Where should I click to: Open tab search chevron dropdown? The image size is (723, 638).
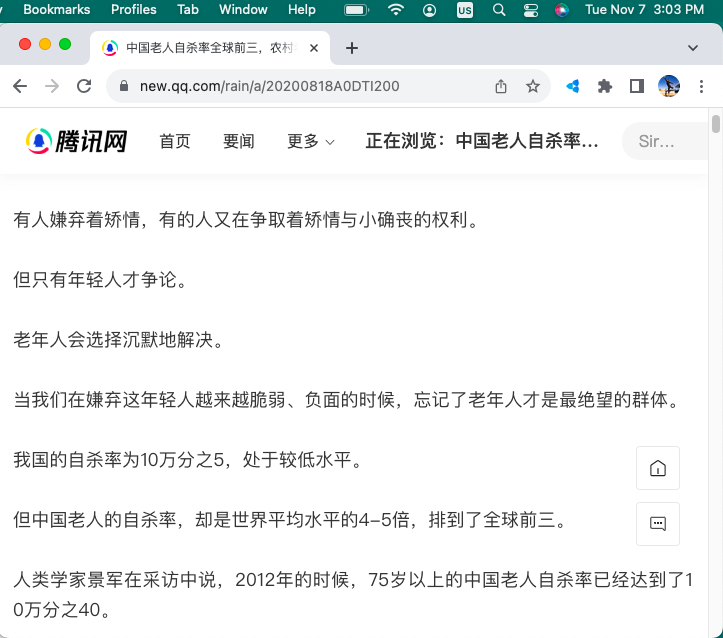click(x=693, y=47)
